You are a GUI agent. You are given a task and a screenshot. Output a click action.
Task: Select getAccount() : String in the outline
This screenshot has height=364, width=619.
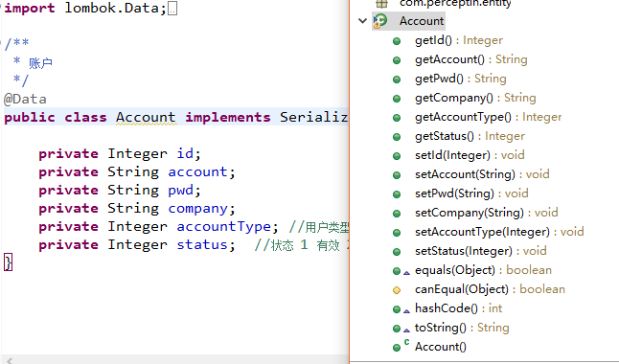(x=471, y=59)
